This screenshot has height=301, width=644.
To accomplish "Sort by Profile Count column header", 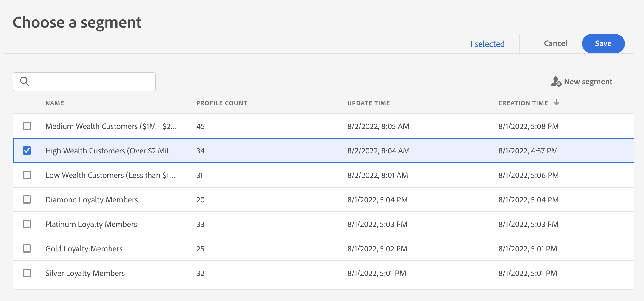I will (x=222, y=103).
